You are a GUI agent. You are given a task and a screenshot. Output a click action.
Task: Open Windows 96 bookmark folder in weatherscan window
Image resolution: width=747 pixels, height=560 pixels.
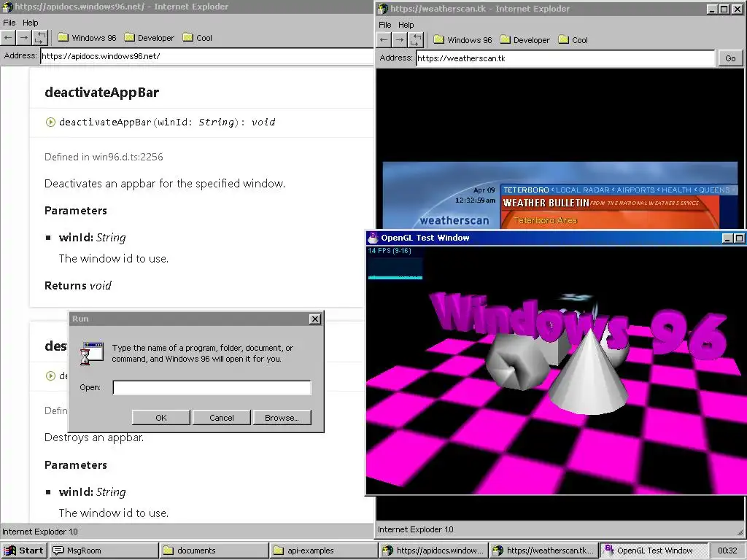coord(463,40)
